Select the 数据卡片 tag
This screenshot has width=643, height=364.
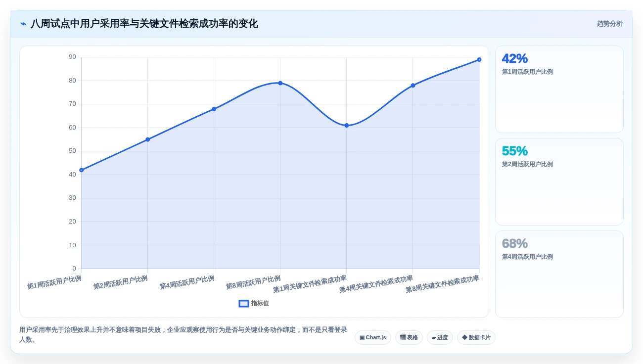tap(476, 337)
